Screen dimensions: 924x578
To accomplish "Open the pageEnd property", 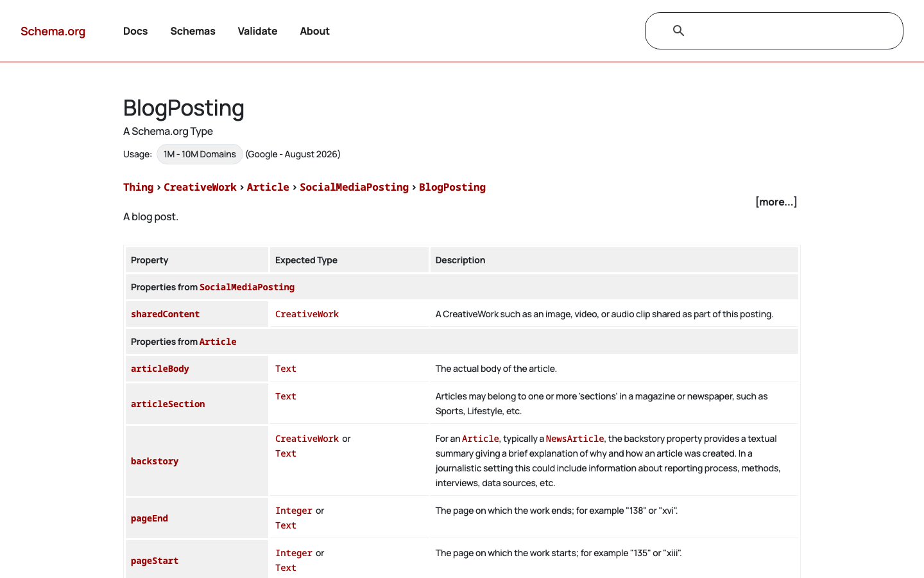I will 150,518.
